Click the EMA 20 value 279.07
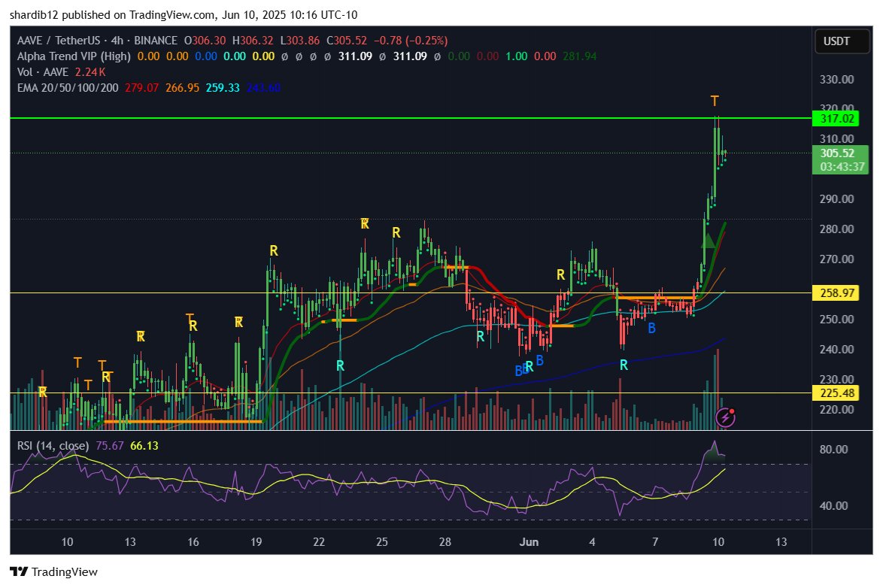This screenshot has height=588, width=883. pyautogui.click(x=142, y=88)
